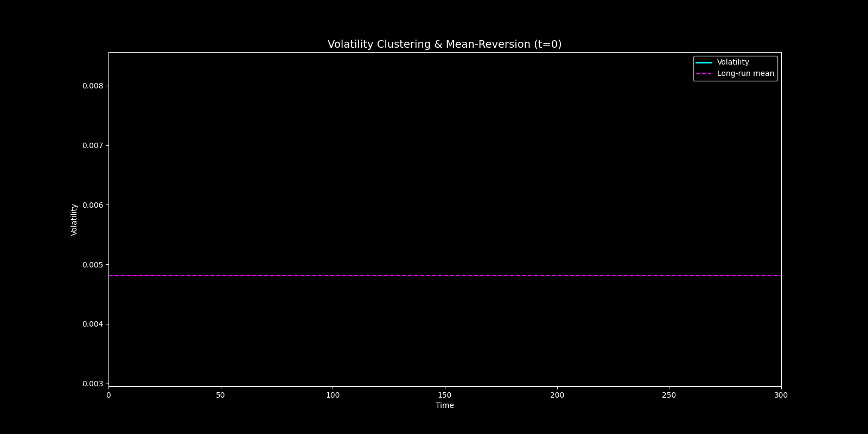Click the 250 tick on the time axis
868x434 pixels.
(669, 395)
